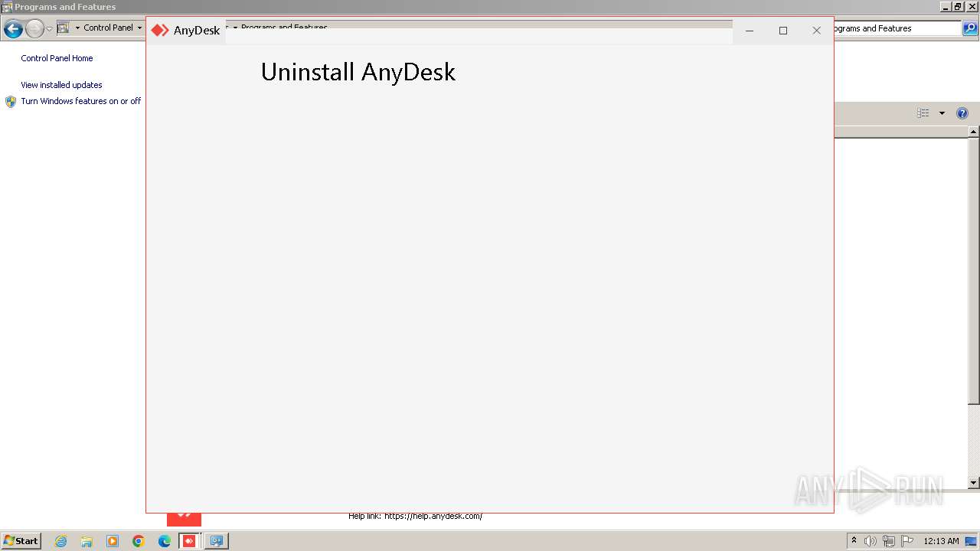980x551 pixels.
Task: Click the Show desktop button
Action: pyautogui.click(x=971, y=541)
